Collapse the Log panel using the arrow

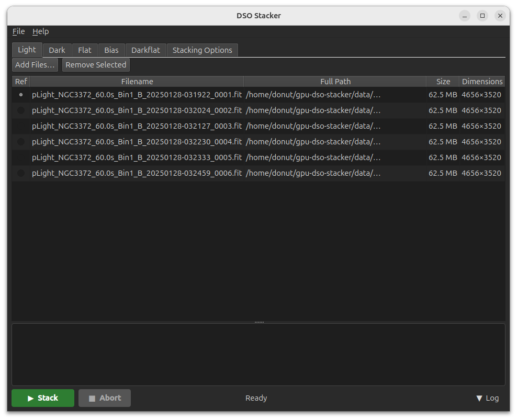point(487,398)
